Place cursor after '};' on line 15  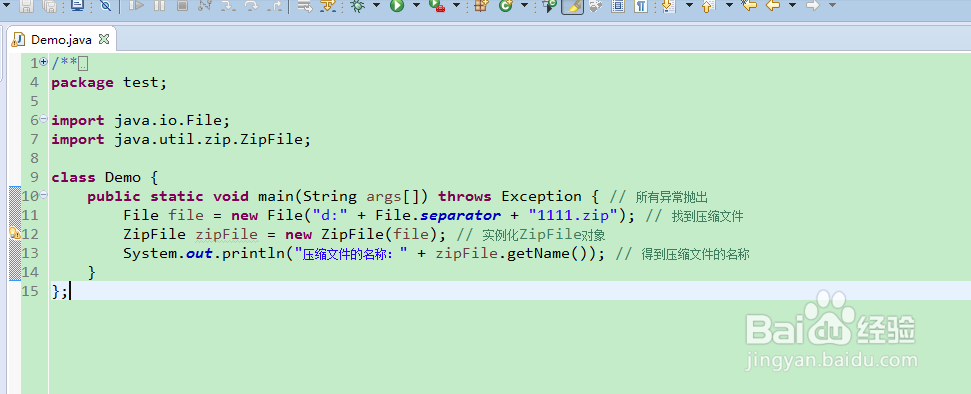click(x=69, y=292)
